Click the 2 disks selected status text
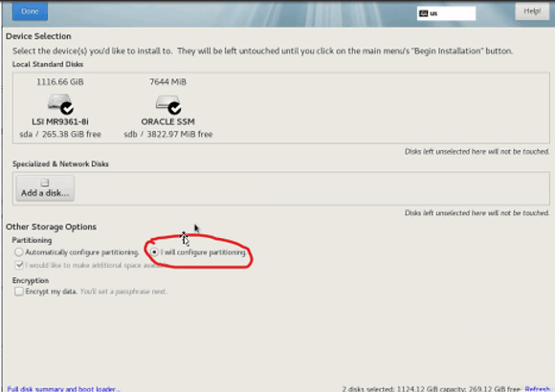The image size is (555, 392). [432, 388]
